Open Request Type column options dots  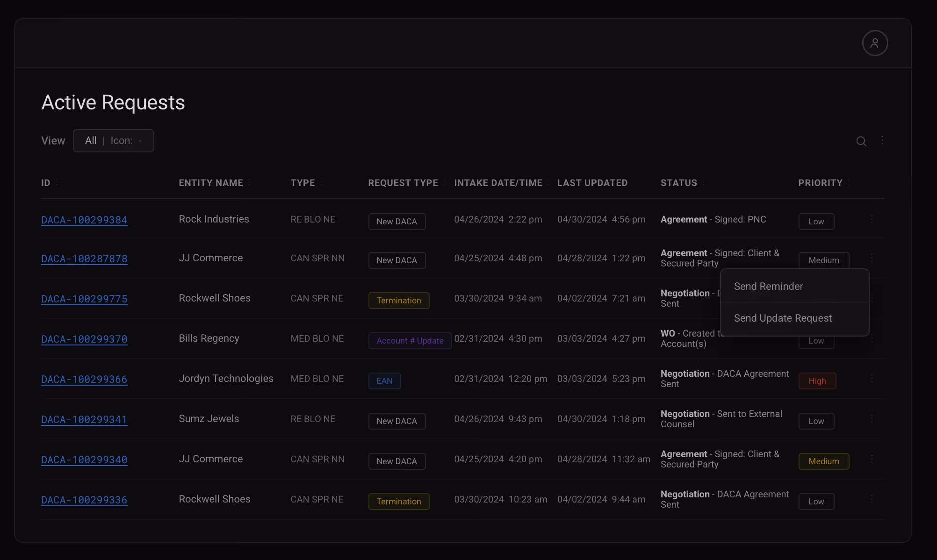pos(444,182)
